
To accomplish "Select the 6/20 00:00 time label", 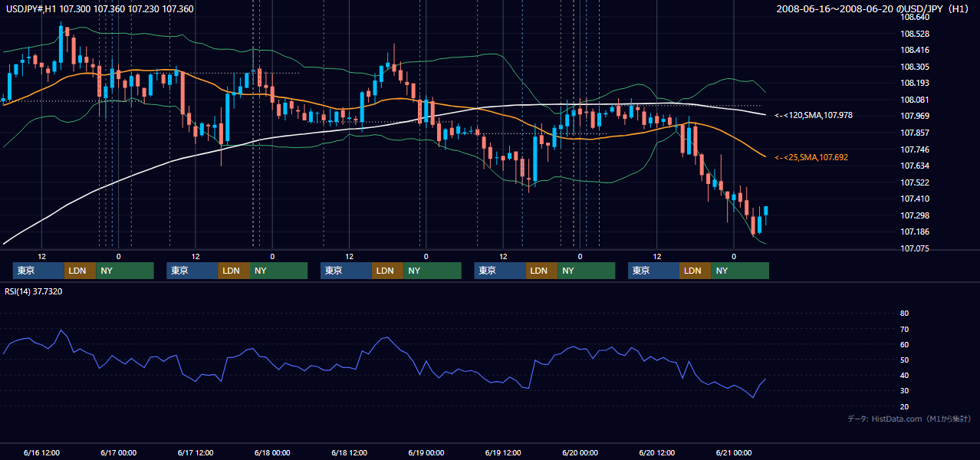I will tap(580, 452).
